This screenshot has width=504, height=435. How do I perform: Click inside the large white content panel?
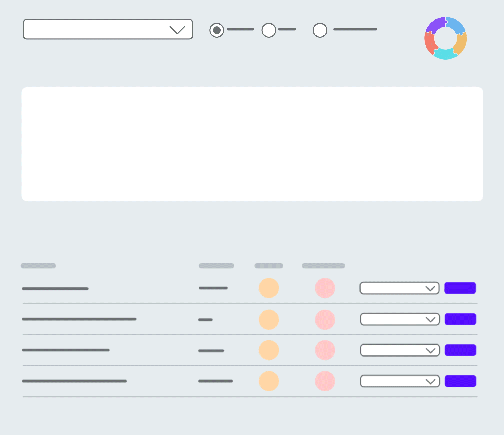point(252,144)
